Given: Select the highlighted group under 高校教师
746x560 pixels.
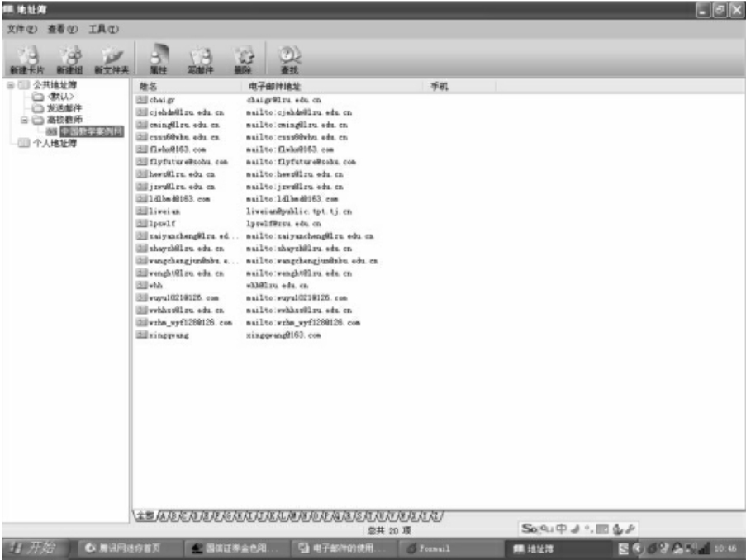Looking at the screenshot, I should (92, 131).
